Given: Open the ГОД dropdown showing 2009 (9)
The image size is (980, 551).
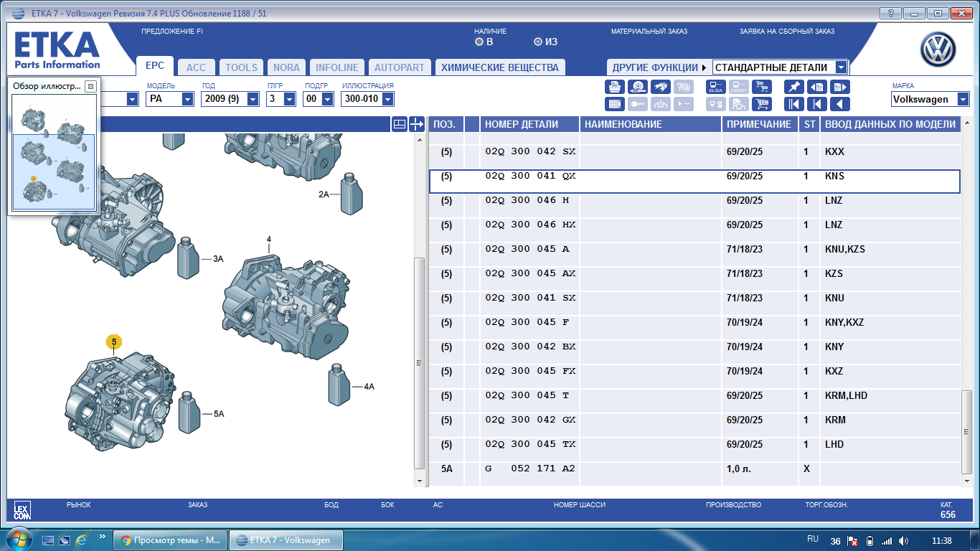Looking at the screenshot, I should click(230, 99).
